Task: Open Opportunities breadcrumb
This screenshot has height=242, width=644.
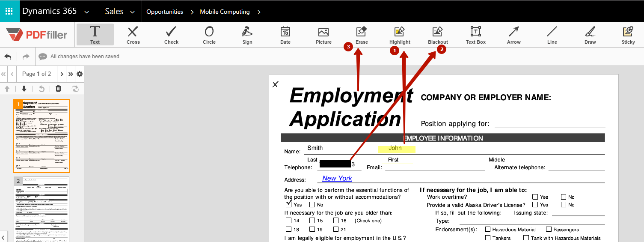Action: pyautogui.click(x=165, y=12)
